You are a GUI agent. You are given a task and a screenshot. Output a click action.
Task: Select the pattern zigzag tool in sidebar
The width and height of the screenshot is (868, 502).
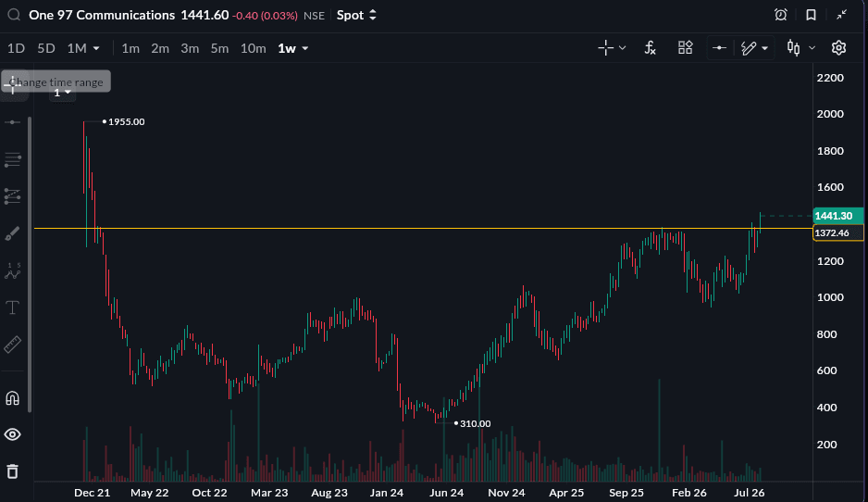[x=12, y=271]
